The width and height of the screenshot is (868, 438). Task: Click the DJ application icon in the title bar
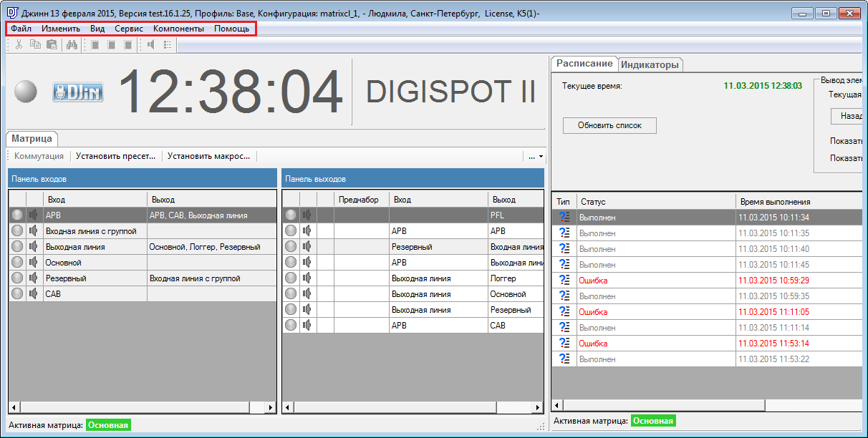(12, 13)
